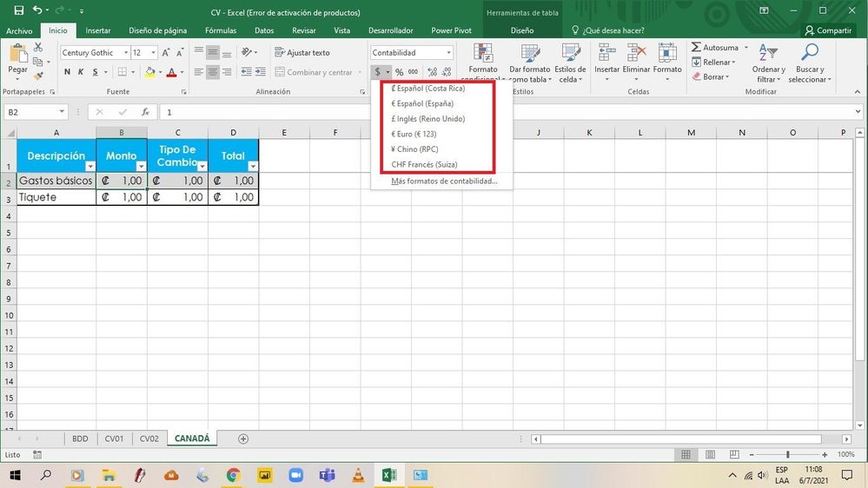The height and width of the screenshot is (488, 868).
Task: Open Chrome from the Windows taskbar
Action: (233, 475)
